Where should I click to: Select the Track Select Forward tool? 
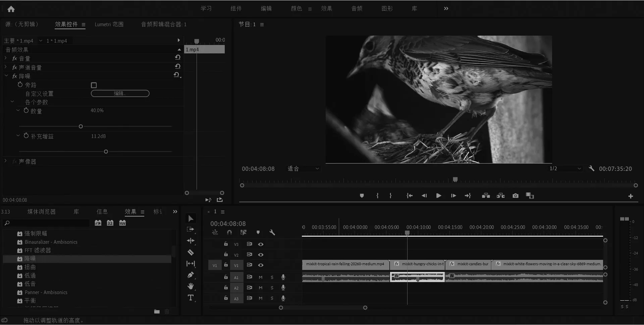click(191, 230)
